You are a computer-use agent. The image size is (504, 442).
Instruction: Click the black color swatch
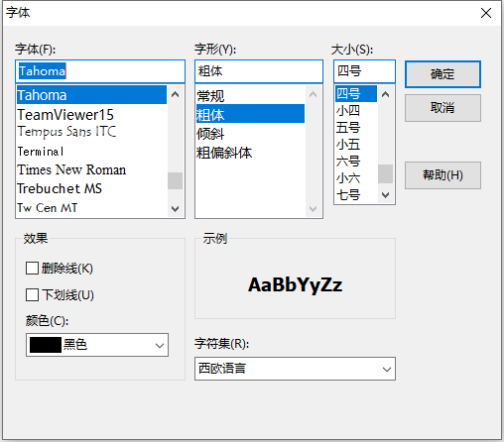click(46, 345)
